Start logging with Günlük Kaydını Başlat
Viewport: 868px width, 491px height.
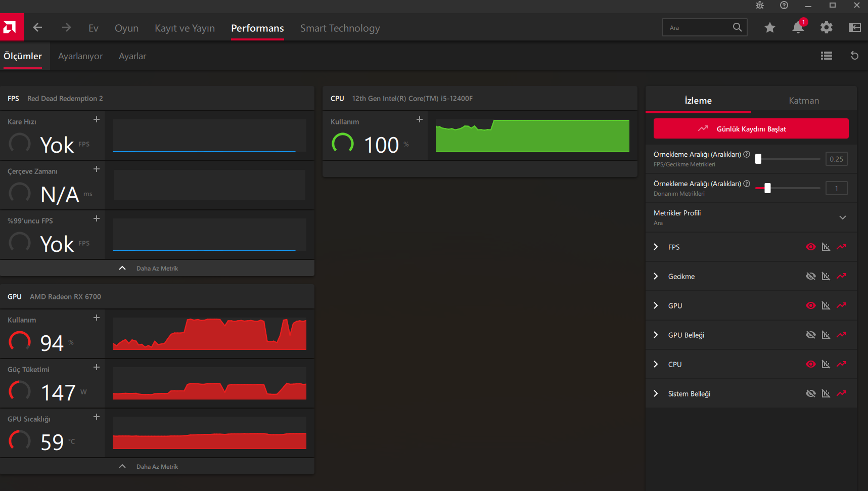point(751,129)
